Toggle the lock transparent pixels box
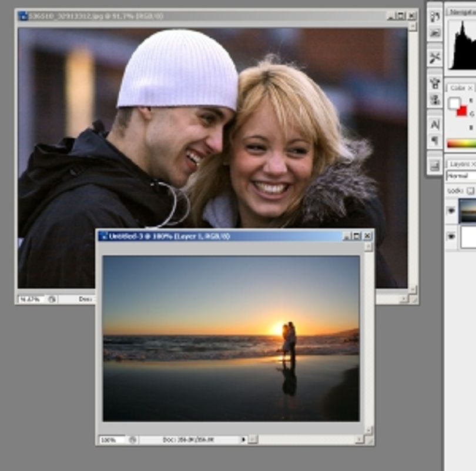The image size is (476, 471). [470, 191]
